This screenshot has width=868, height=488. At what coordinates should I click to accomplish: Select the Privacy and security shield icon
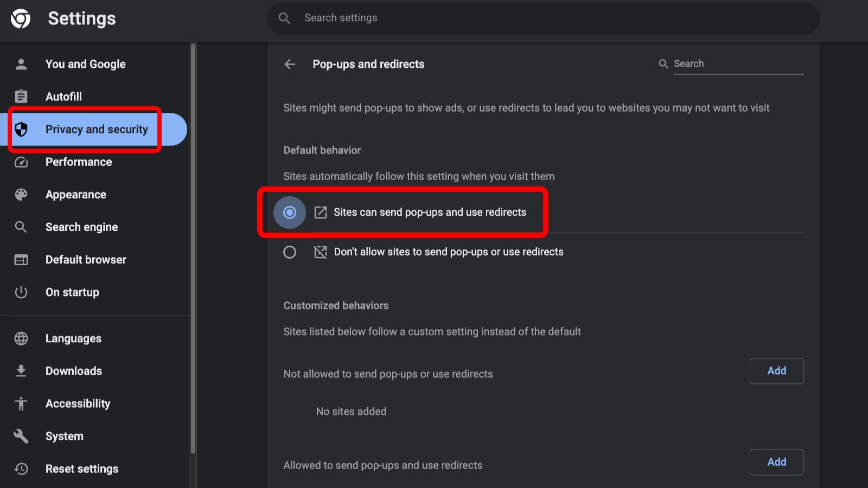point(21,129)
